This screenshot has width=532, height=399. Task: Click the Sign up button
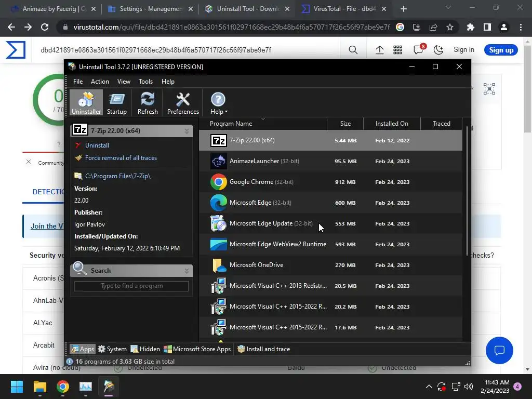501,50
